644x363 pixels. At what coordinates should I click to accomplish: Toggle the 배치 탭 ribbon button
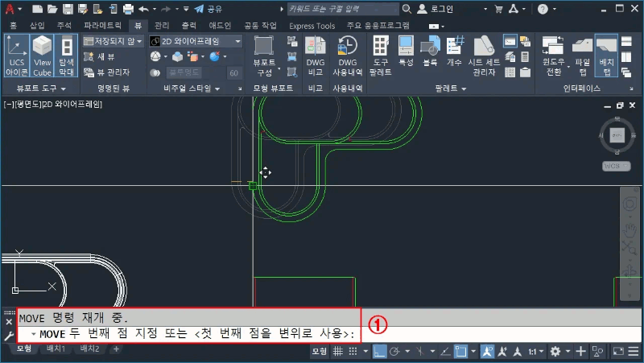click(606, 55)
